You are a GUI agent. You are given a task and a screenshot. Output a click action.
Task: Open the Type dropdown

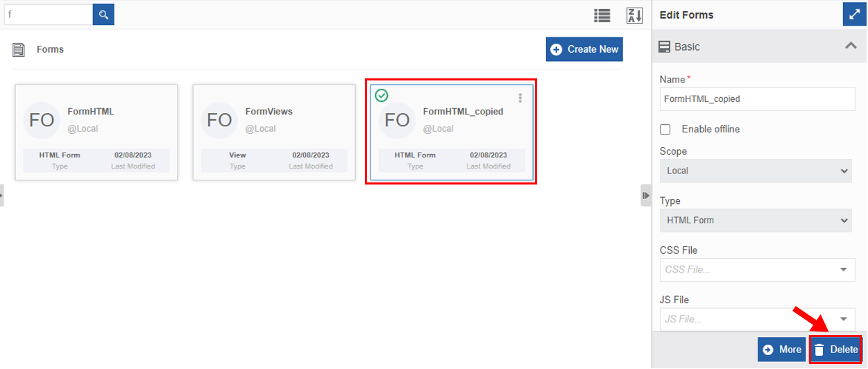tap(756, 221)
